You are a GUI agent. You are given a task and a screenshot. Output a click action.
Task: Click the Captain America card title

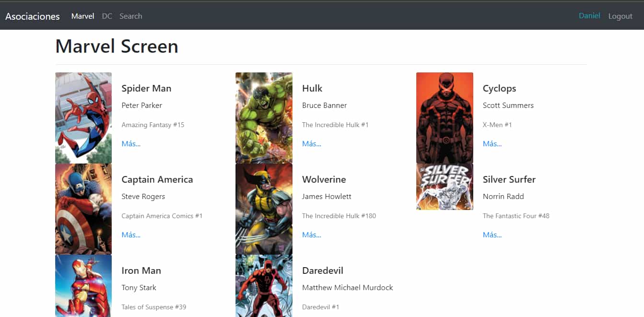click(x=157, y=180)
